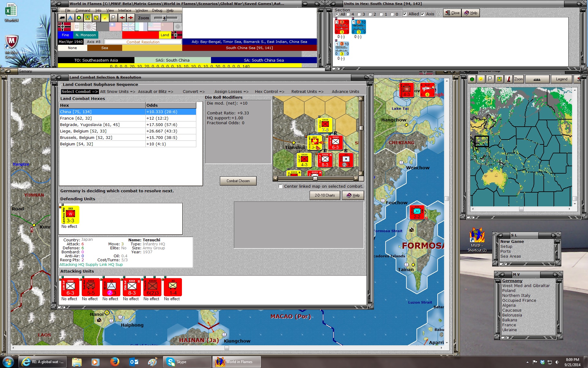This screenshot has width=588, height=368.
Task: Click the green hexagon icon on global map toolbar
Action: point(472,79)
